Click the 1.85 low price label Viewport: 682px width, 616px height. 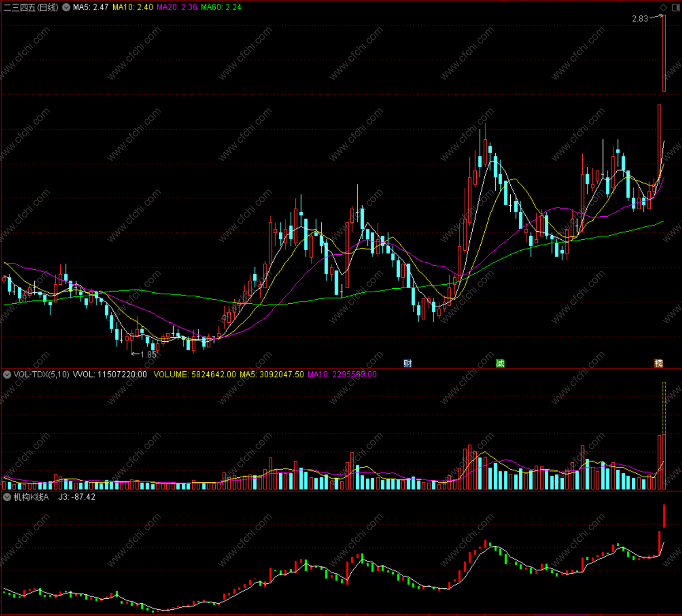(148, 354)
